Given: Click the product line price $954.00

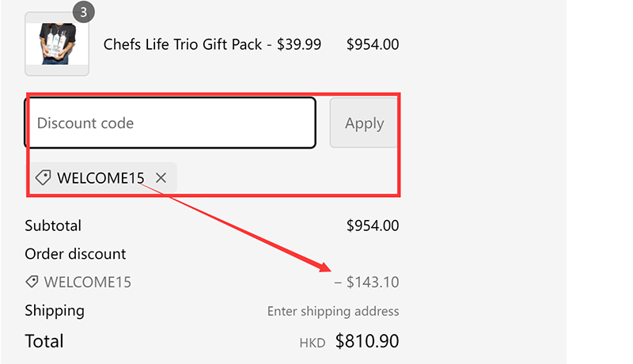Looking at the screenshot, I should [x=373, y=44].
